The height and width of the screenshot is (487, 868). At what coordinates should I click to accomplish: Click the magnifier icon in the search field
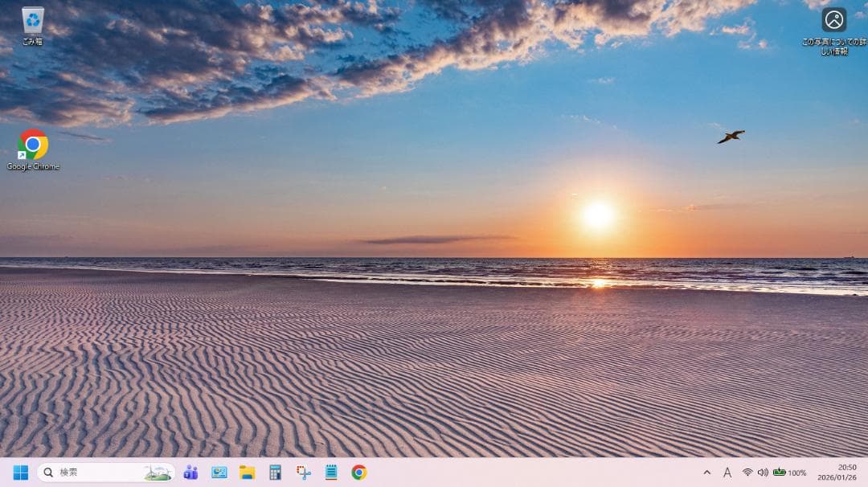pos(48,473)
